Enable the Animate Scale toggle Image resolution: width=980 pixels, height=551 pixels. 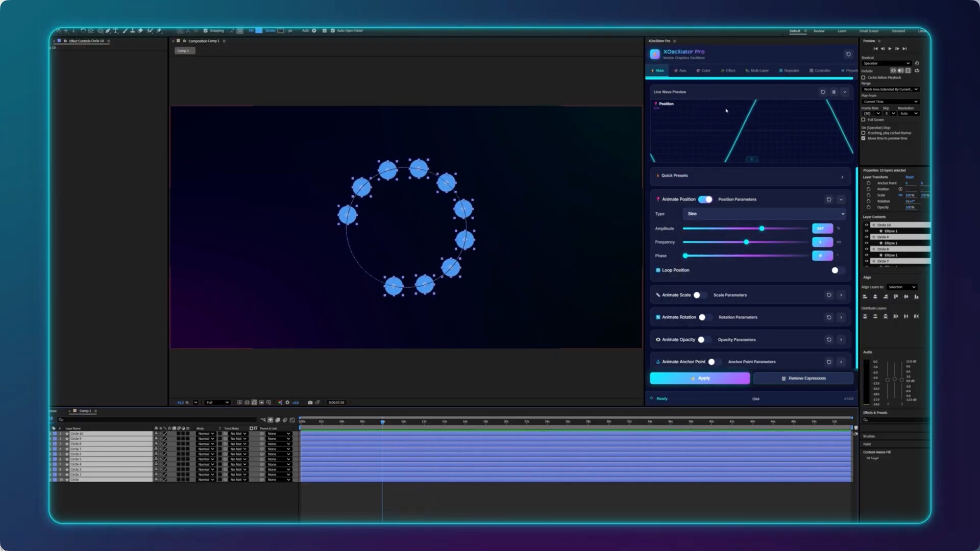pyautogui.click(x=699, y=295)
